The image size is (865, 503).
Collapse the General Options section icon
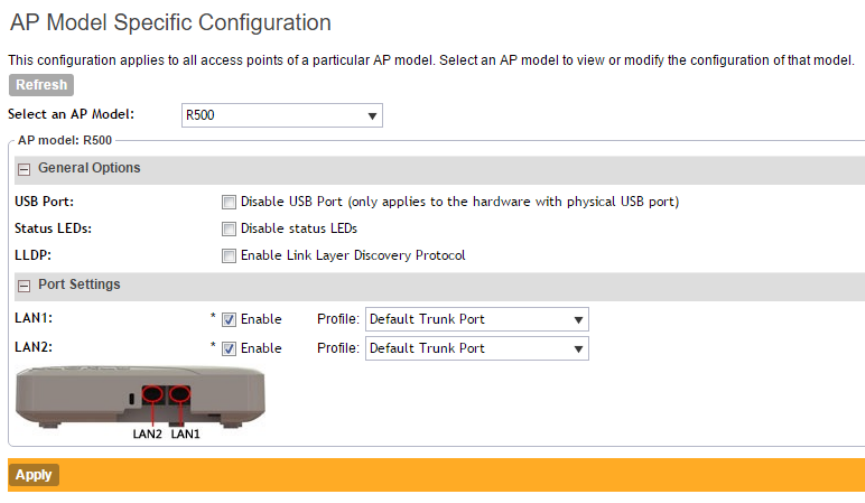point(24,168)
